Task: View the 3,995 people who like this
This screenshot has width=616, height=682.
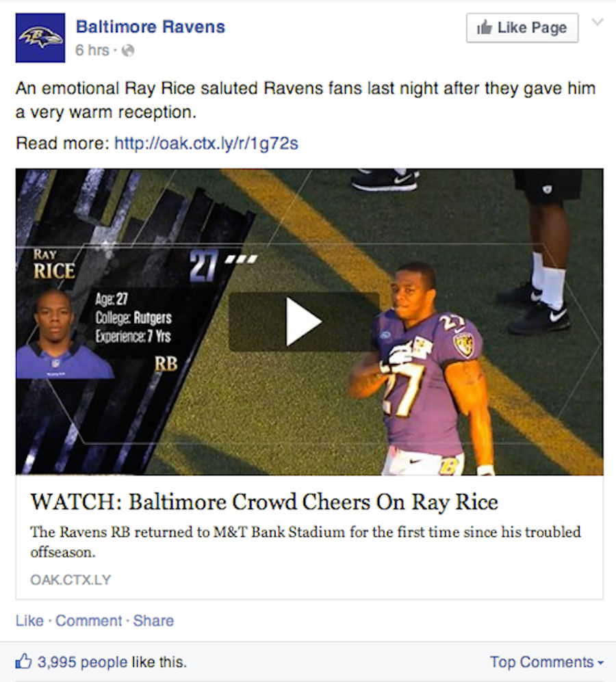Action: (x=112, y=662)
